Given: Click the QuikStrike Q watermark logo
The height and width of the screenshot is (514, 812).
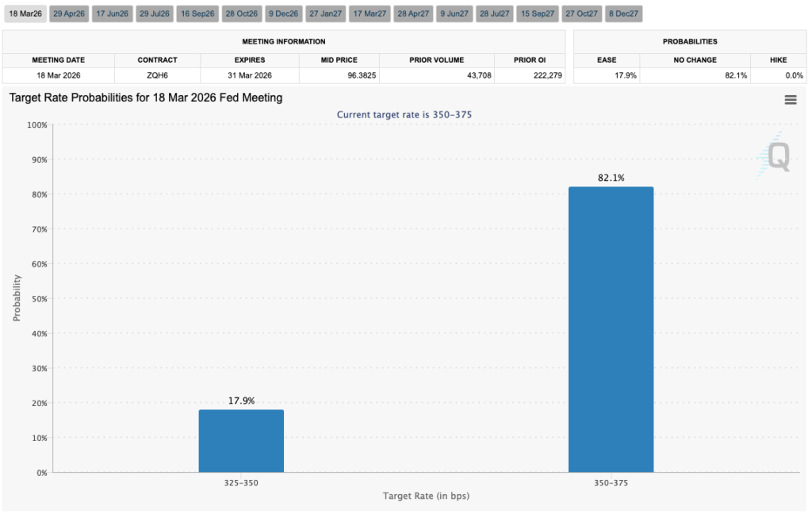Looking at the screenshot, I should click(778, 157).
